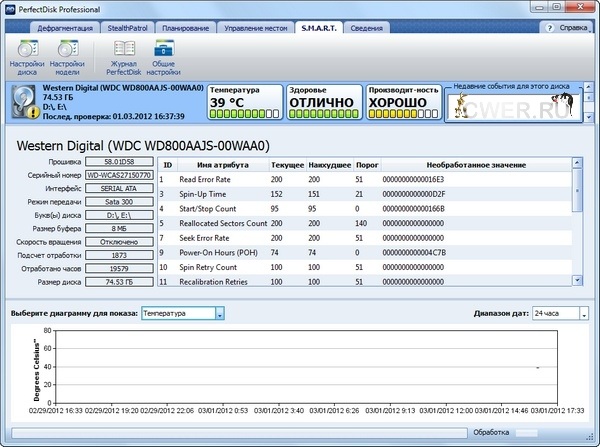Switch to the Дефрагментация tab

point(67,28)
